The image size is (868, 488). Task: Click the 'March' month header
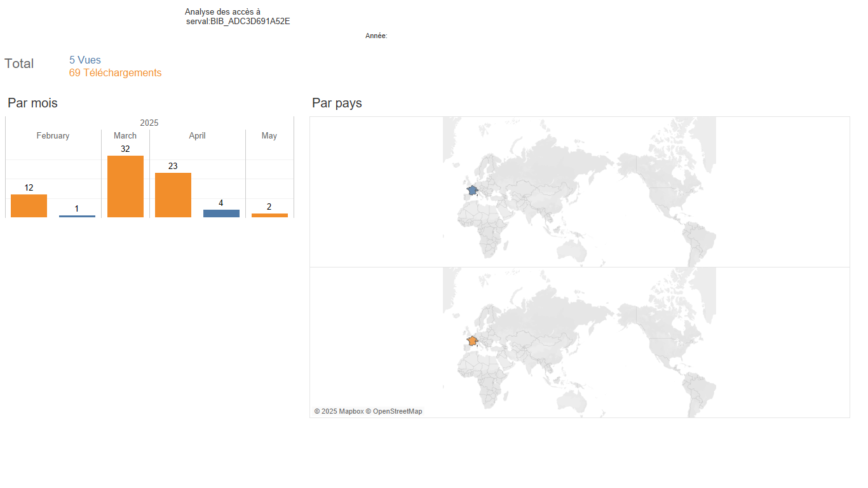point(125,136)
